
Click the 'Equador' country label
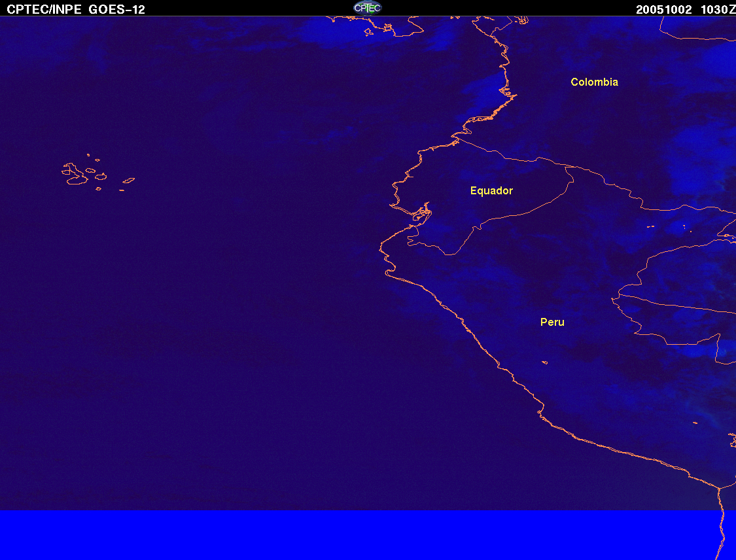[x=491, y=191]
